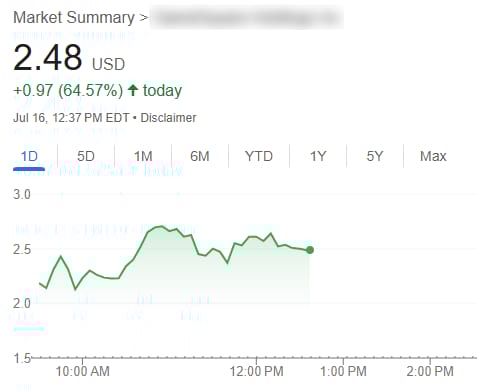
Task: Click the chart peak near 11 AM
Action: coord(161,227)
